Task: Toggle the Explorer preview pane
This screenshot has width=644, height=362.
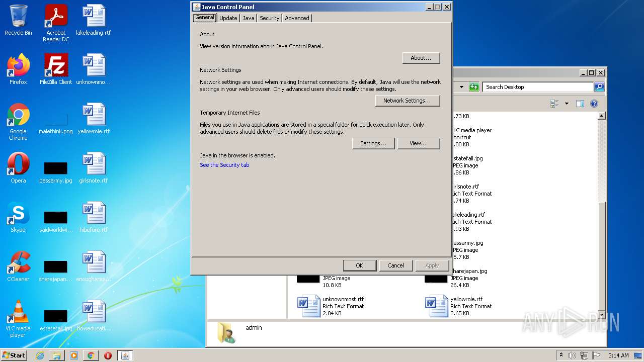Action: (580, 104)
